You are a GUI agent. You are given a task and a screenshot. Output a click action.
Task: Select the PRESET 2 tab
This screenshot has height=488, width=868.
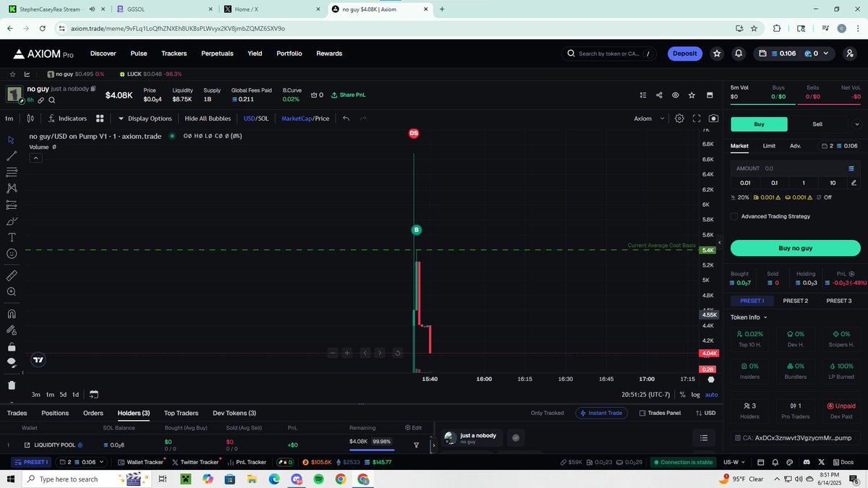(796, 301)
